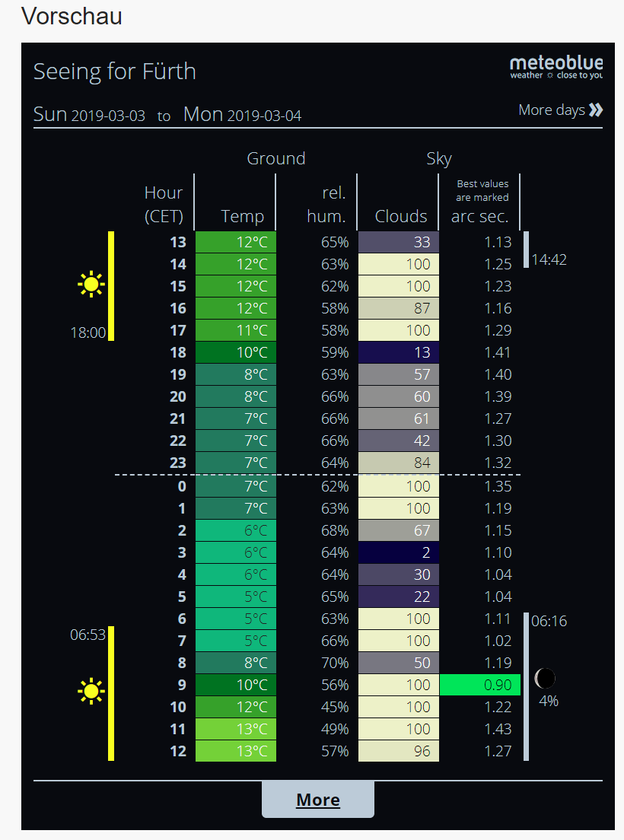The height and width of the screenshot is (840, 624).
Task: Open the More days link
Action: (552, 110)
